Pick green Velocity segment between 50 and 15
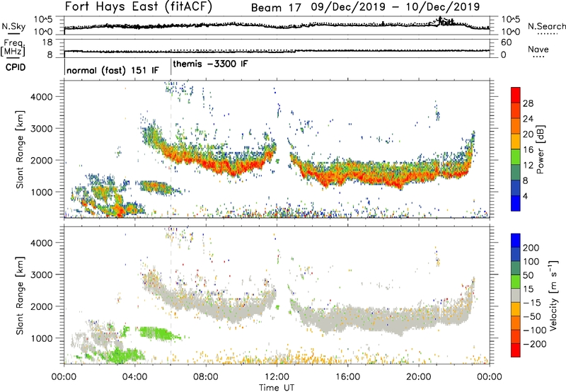Screen dimensions: 566x392 point(516,282)
